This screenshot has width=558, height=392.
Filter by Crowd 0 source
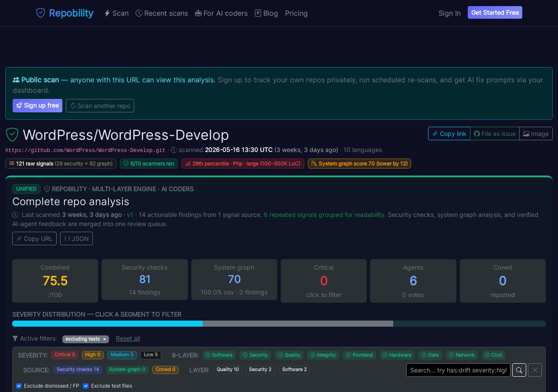(165, 370)
